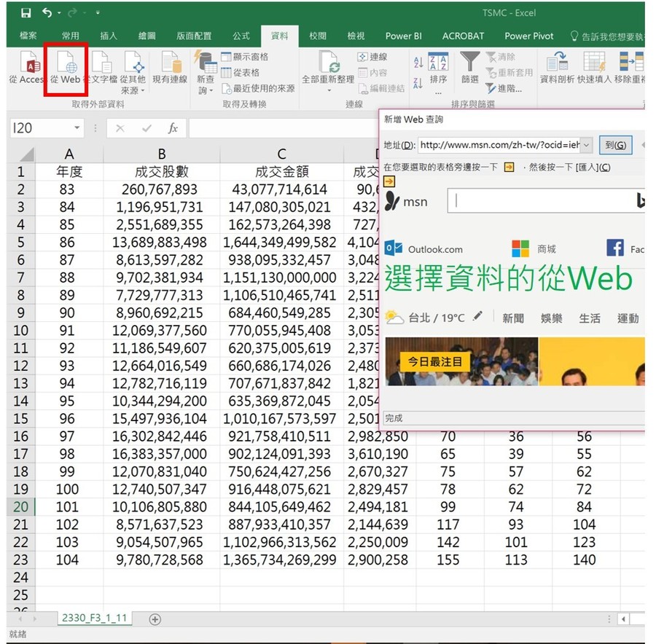The height and width of the screenshot is (644, 656).
Task: Expand the address dropdown in Web Query
Action: point(587,145)
